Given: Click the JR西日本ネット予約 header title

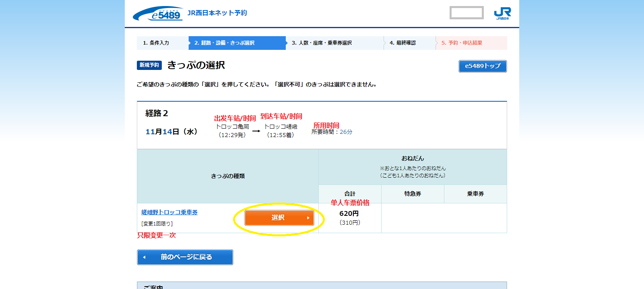Looking at the screenshot, I should point(217,13).
